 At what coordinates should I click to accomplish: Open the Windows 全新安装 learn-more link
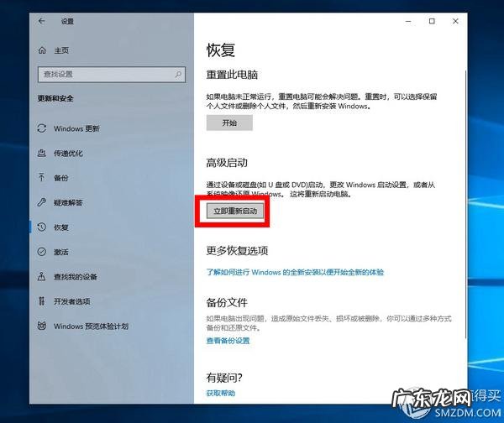295,273
